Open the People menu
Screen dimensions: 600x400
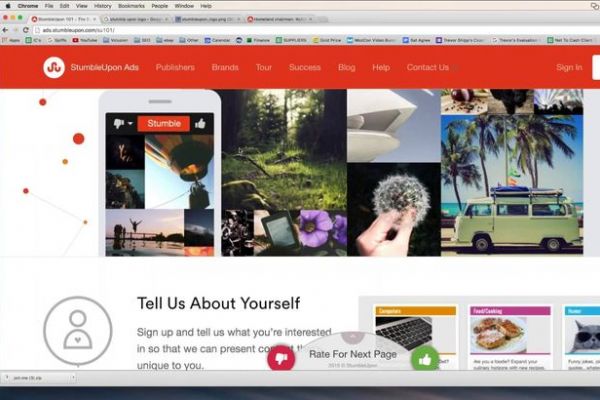click(x=160, y=6)
